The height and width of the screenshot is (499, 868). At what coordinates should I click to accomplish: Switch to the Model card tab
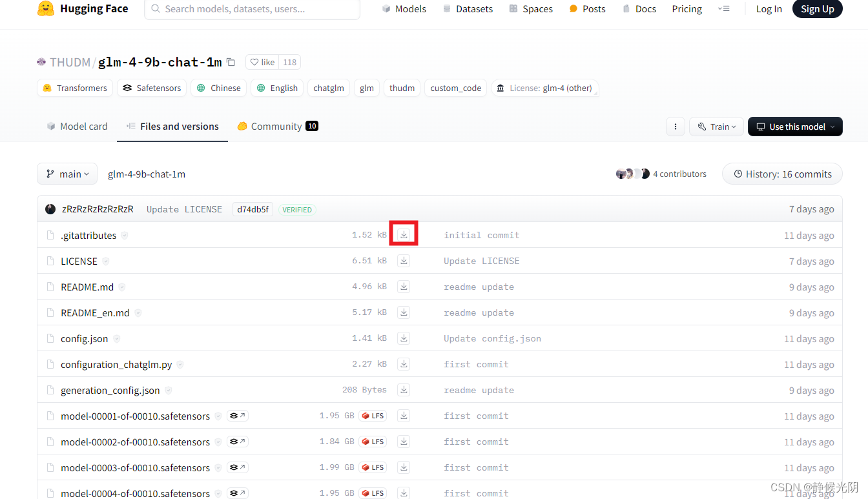[x=77, y=127]
